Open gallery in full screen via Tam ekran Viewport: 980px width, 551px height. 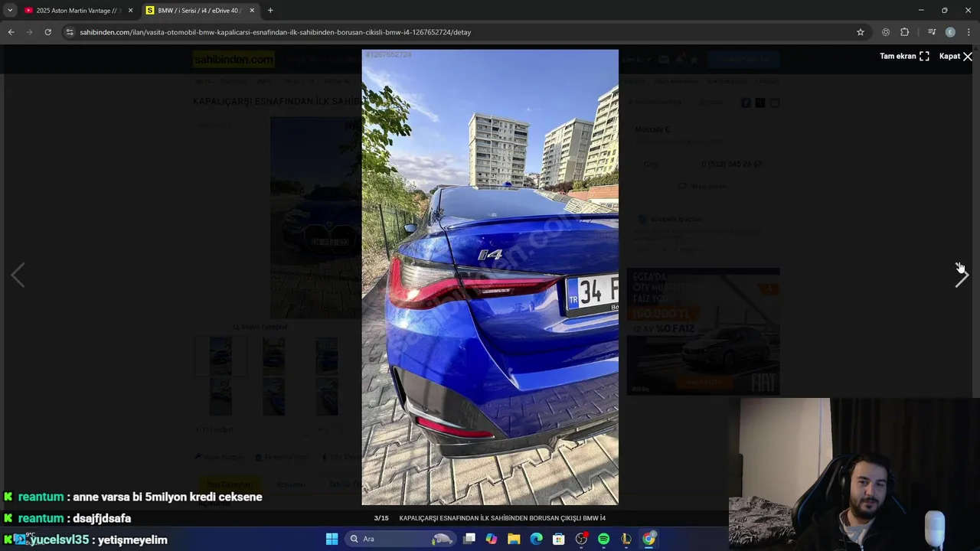(904, 56)
